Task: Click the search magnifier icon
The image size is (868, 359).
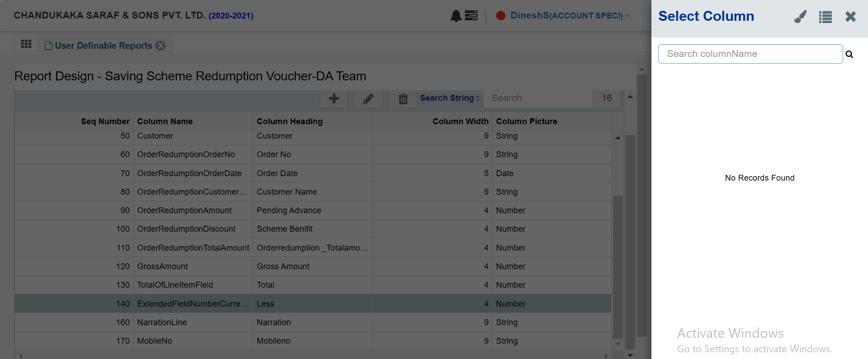Action: 849,54
